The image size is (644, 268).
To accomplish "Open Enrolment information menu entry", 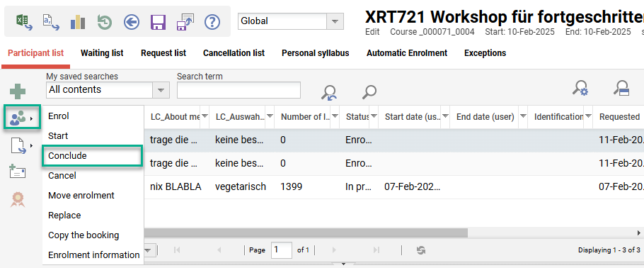I will [x=93, y=255].
